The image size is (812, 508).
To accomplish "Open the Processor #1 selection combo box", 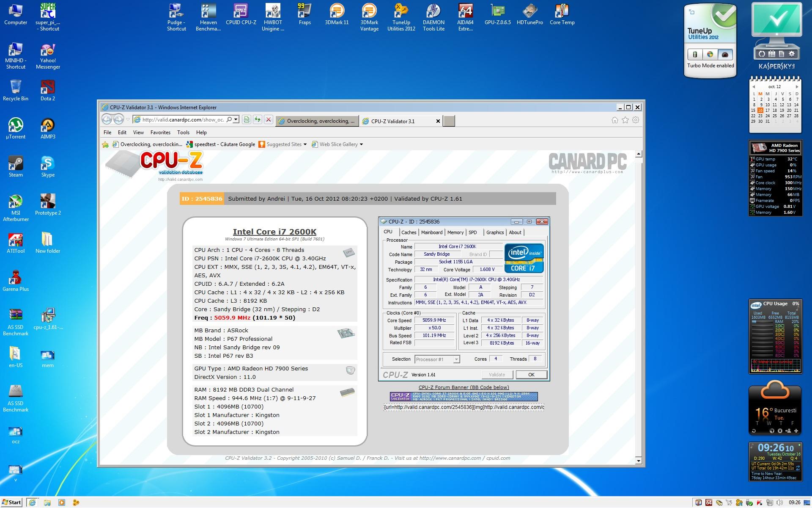I will tap(437, 359).
